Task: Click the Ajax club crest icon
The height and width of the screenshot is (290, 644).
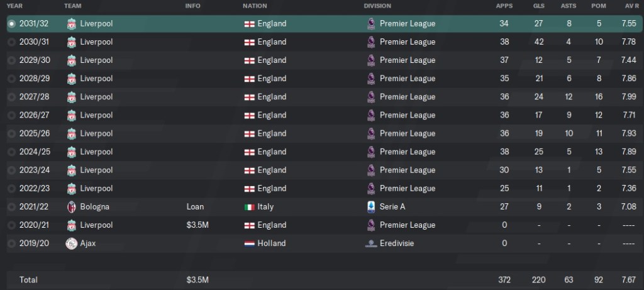Action: click(71, 243)
